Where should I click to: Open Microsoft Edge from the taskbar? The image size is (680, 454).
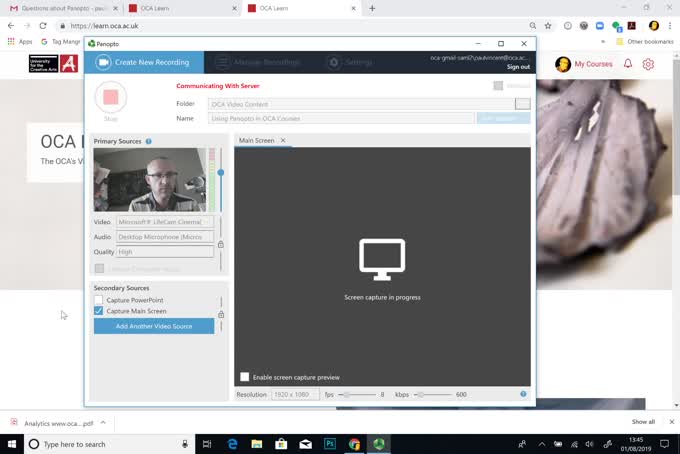point(232,444)
